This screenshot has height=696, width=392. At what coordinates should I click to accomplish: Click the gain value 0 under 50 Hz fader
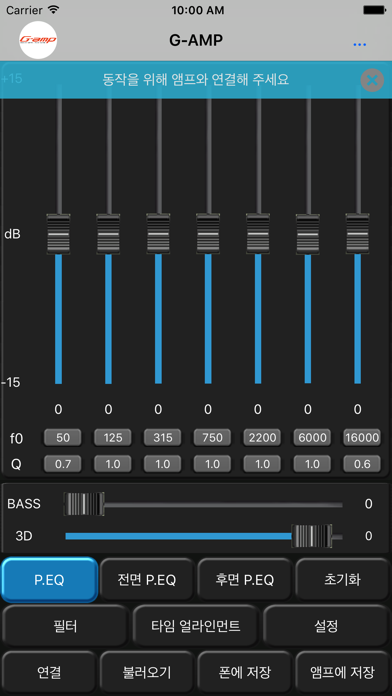(58, 410)
